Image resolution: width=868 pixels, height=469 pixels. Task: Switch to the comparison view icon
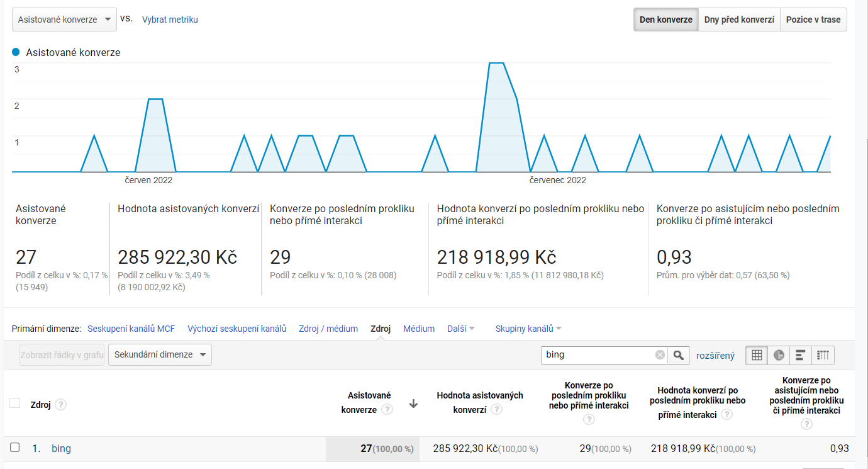pos(823,355)
